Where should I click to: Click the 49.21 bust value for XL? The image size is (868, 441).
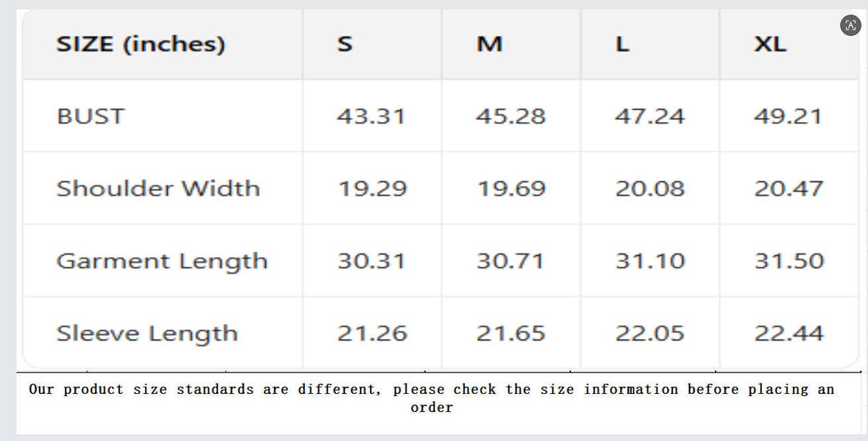point(788,117)
